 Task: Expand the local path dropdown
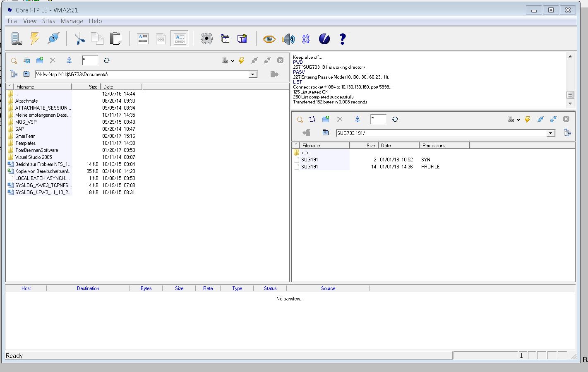pyautogui.click(x=253, y=74)
